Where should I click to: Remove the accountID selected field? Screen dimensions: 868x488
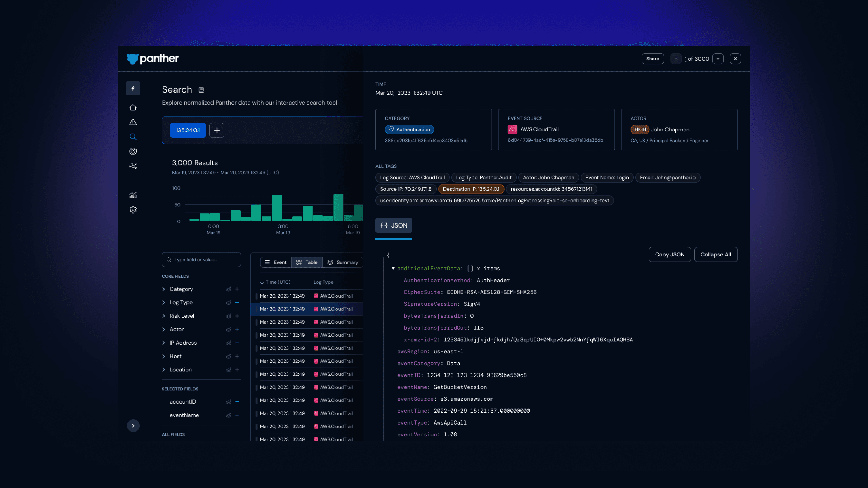pyautogui.click(x=237, y=401)
